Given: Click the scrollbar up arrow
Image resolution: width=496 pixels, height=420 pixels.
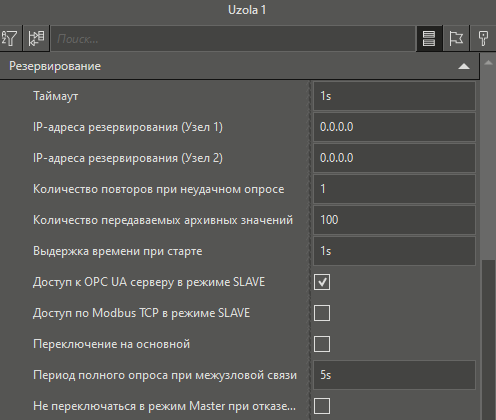Looking at the screenshot, I should pos(488,63).
